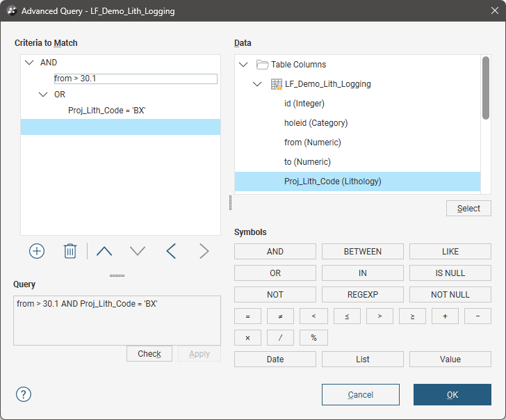Open help with question mark icon
This screenshot has width=506, height=420.
click(24, 394)
